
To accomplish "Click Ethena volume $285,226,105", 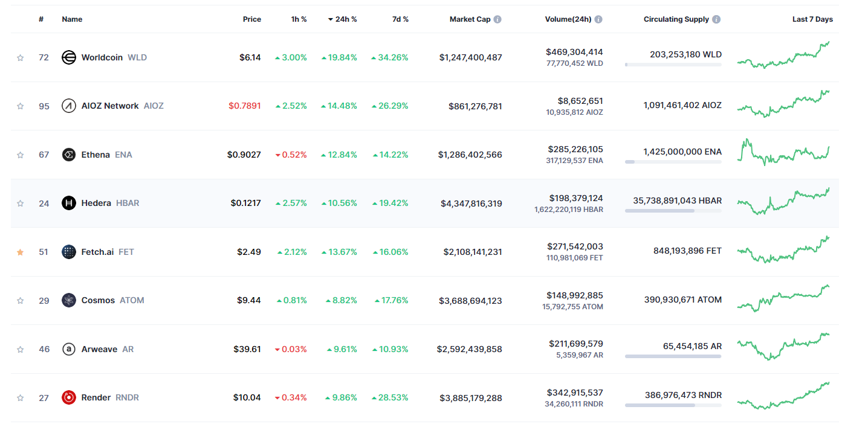I will click(x=575, y=149).
